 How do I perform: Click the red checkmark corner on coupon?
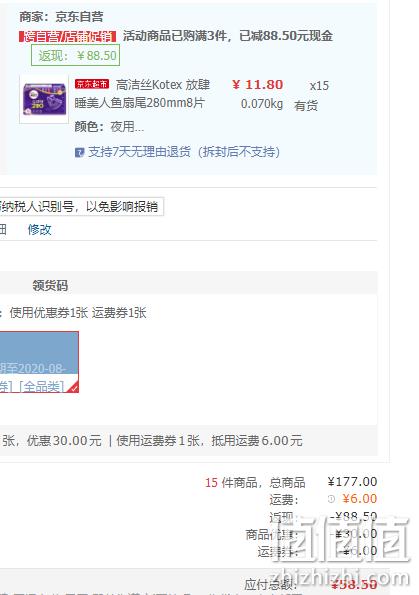coord(74,388)
